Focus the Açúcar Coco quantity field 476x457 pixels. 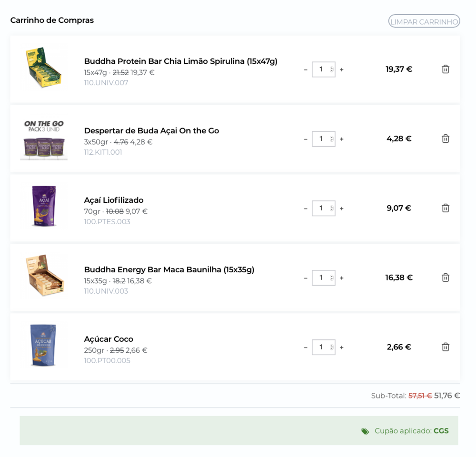[320, 348]
